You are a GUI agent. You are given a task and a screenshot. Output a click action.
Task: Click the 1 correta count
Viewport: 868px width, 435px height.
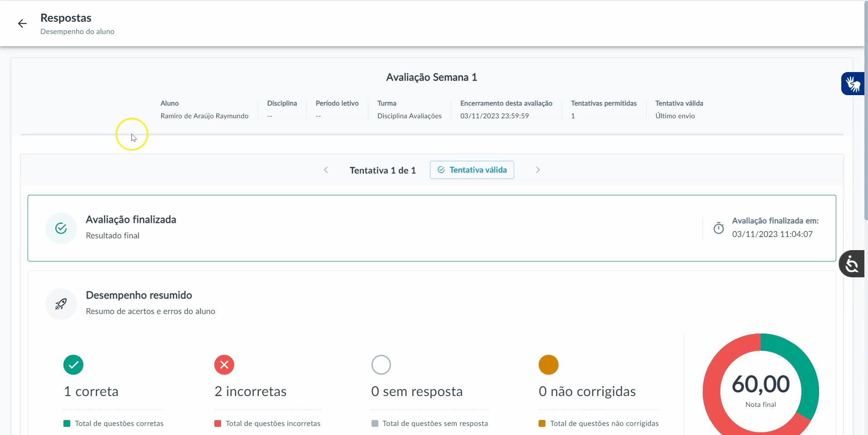click(91, 391)
